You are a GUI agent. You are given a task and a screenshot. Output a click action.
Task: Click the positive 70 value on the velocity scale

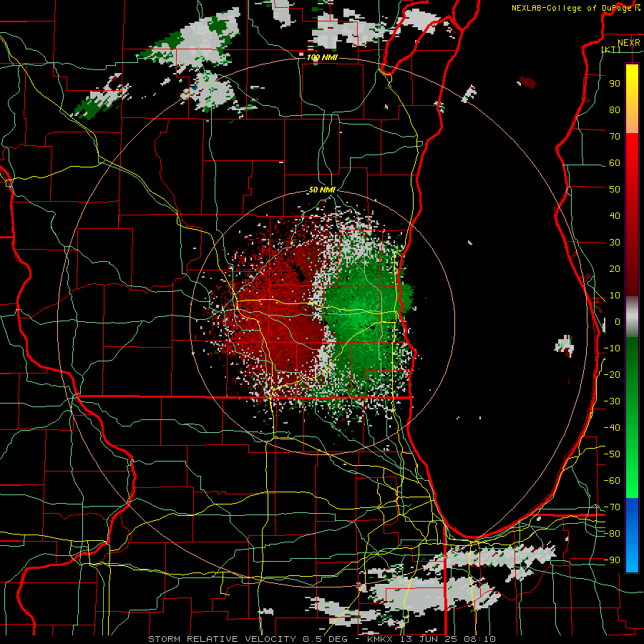(x=615, y=137)
